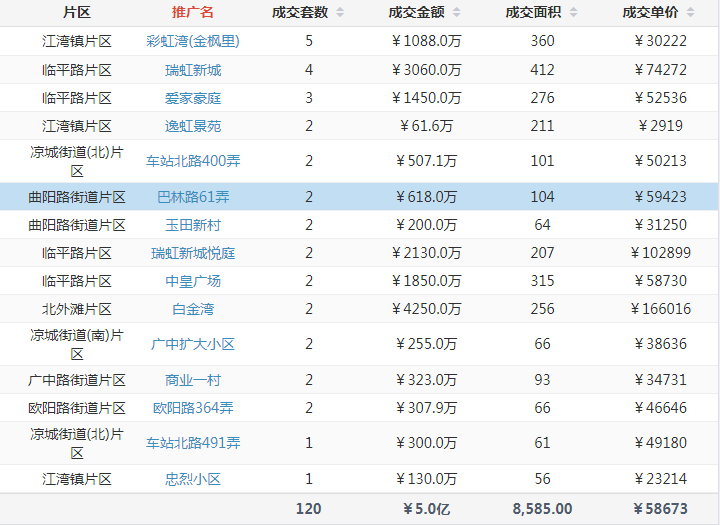Viewport: 720px width, 525px height.
Task: Open 瑞虹新城悦庭 project link
Action: pos(193,253)
